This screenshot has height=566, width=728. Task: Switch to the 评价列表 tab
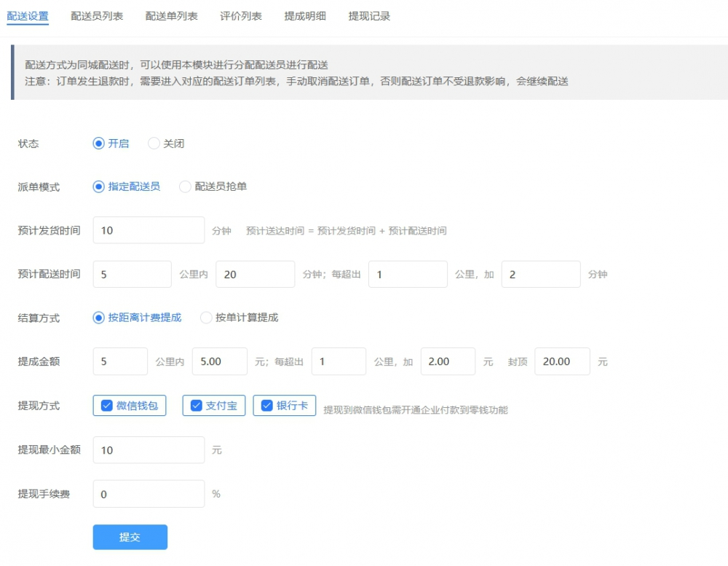point(241,15)
